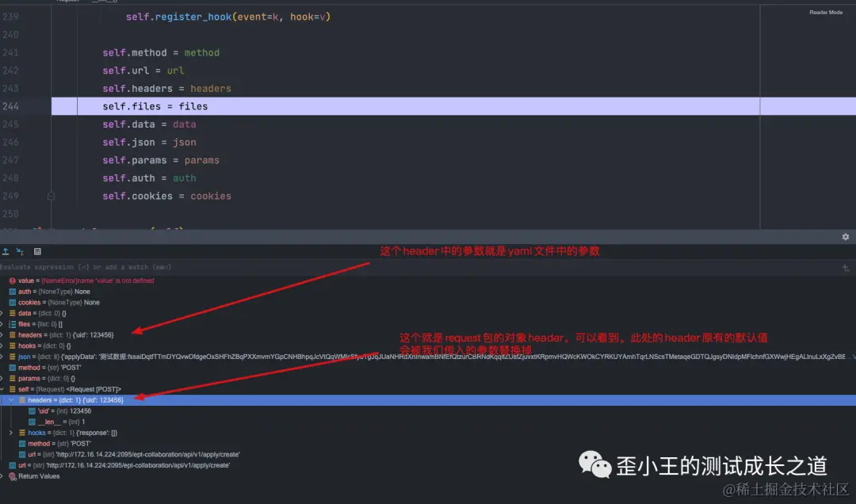Click code 'self.headers = headers'

pos(166,89)
